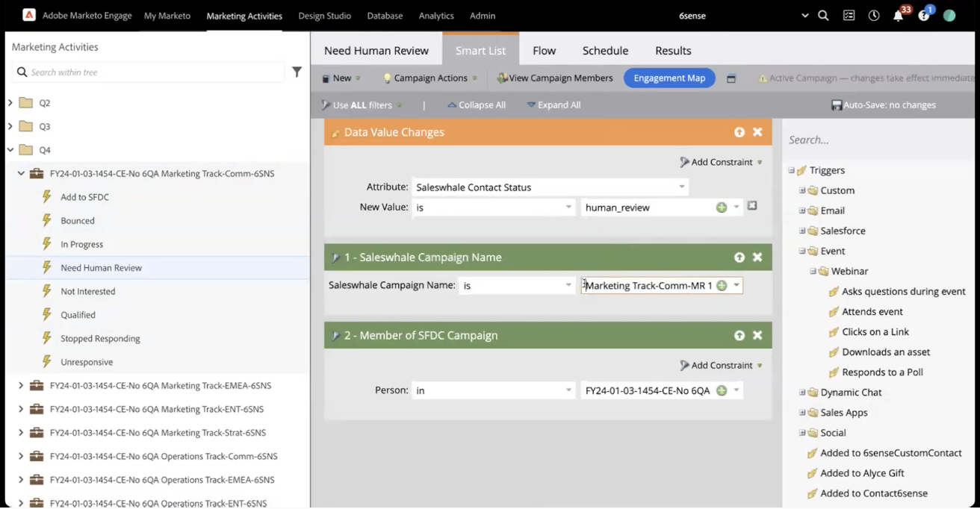
Task: Remove the Data Value Changes trigger
Action: click(x=757, y=132)
